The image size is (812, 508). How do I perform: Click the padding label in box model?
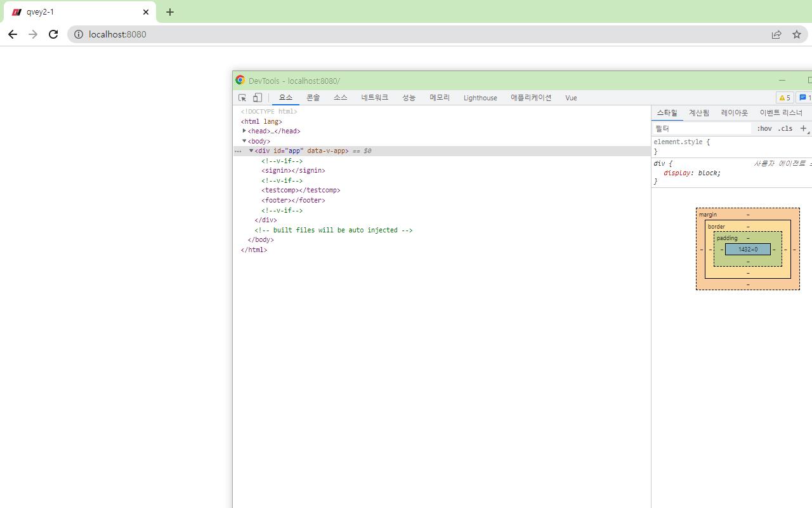727,238
